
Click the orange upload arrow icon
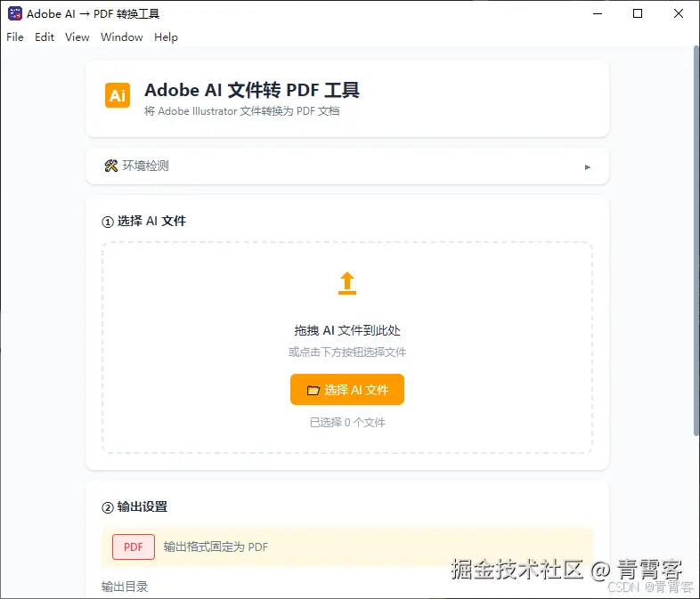347,283
